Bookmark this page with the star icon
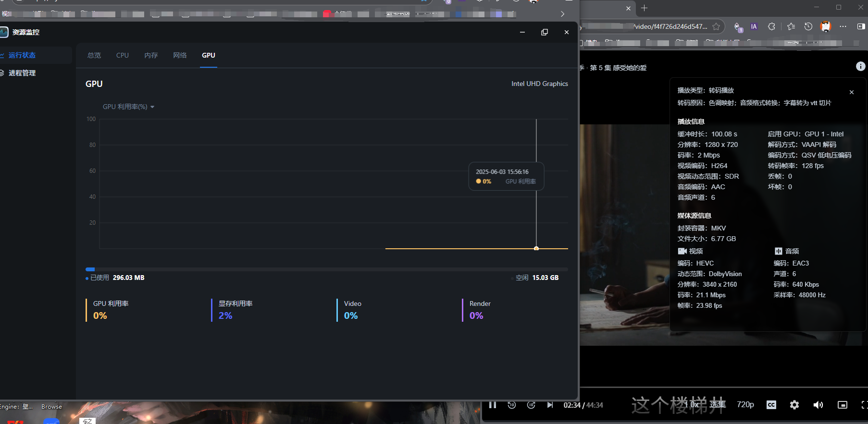 click(x=716, y=26)
